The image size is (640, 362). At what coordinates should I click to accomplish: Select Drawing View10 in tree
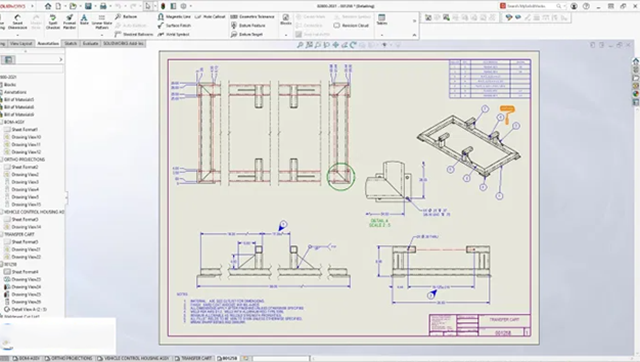tap(22, 137)
